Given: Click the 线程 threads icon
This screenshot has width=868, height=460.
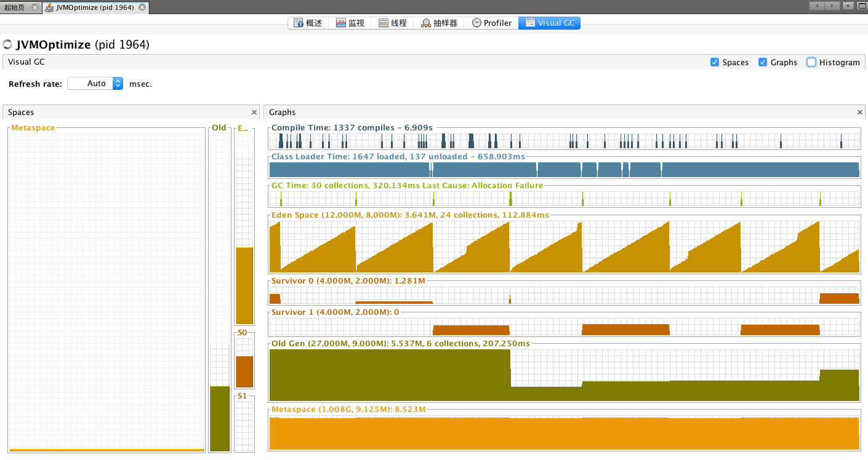Looking at the screenshot, I should pos(383,23).
